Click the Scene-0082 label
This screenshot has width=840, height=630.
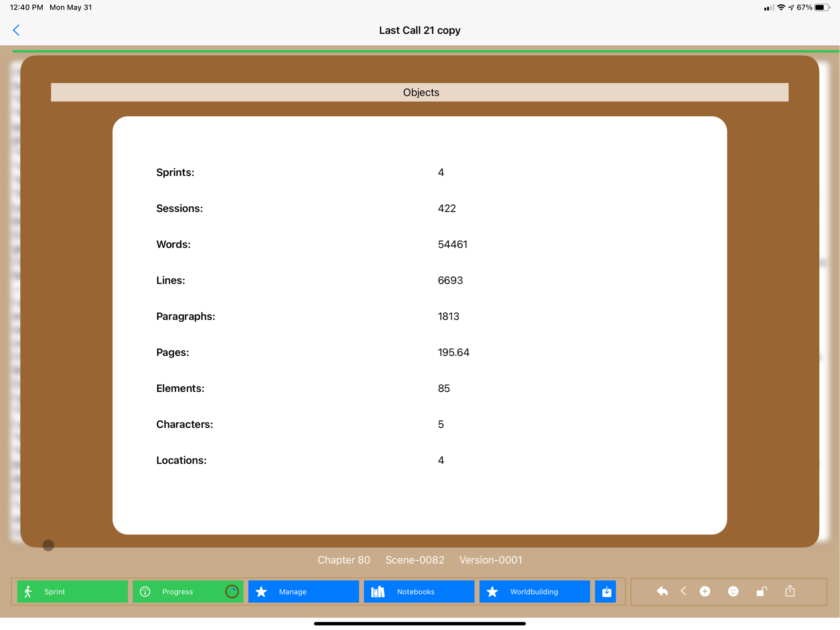point(415,560)
